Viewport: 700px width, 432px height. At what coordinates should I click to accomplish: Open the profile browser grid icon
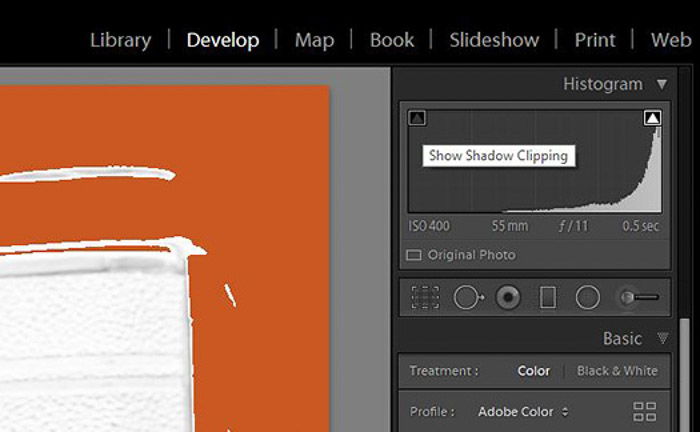pyautogui.click(x=645, y=411)
